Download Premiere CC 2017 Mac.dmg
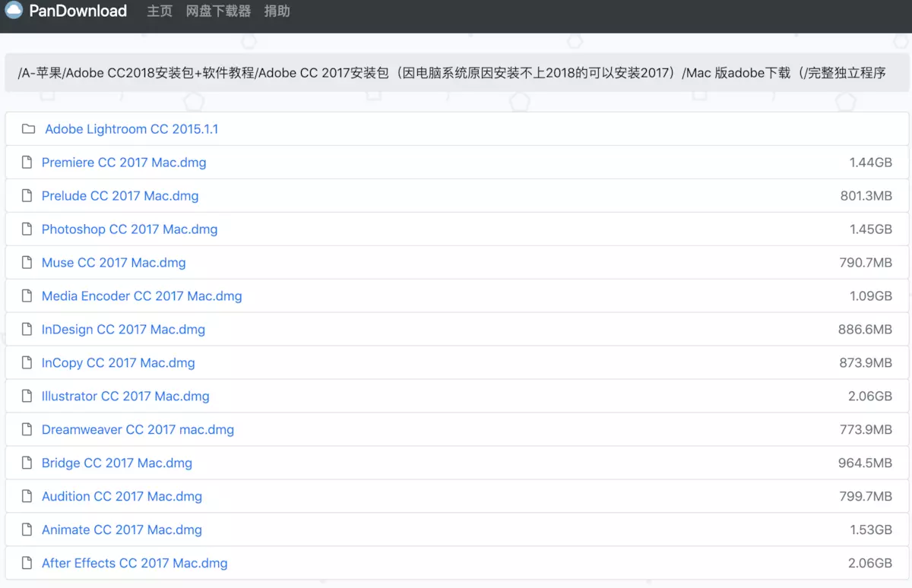The image size is (912, 588). pos(124,163)
